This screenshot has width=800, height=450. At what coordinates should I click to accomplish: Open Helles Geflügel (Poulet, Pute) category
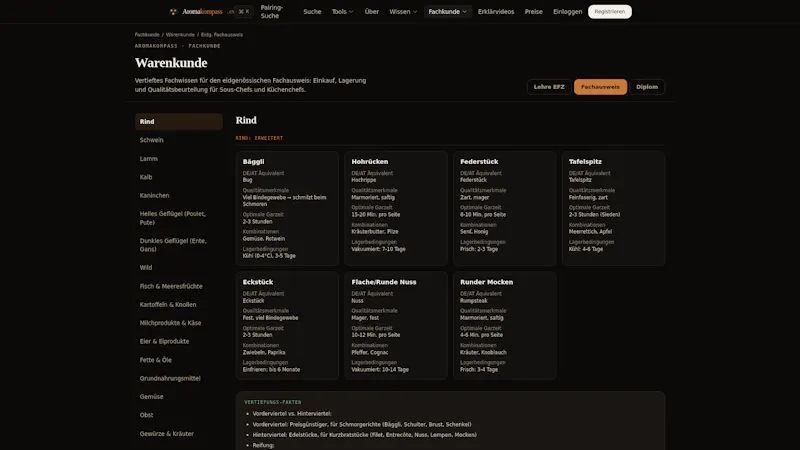click(x=179, y=218)
